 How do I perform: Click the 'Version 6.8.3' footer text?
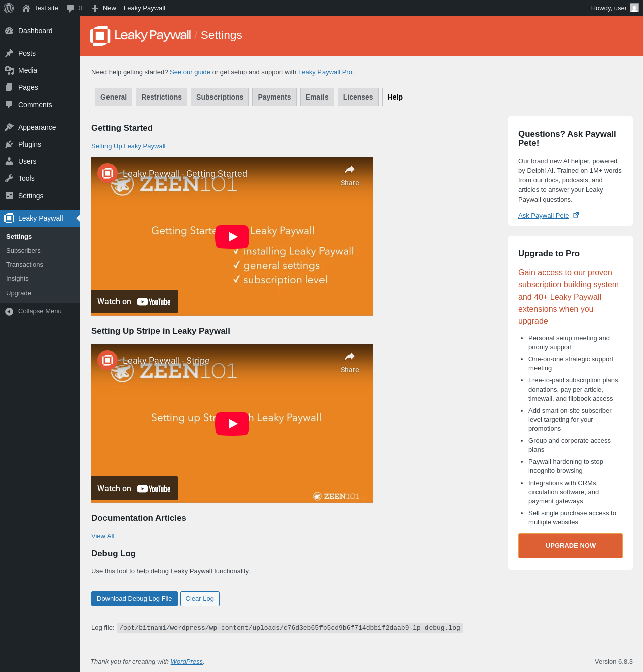pos(614,662)
